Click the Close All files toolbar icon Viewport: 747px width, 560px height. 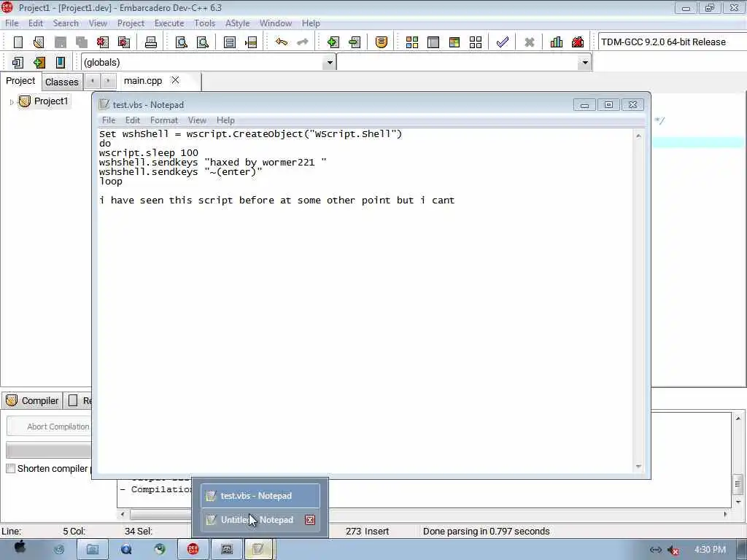coord(124,42)
